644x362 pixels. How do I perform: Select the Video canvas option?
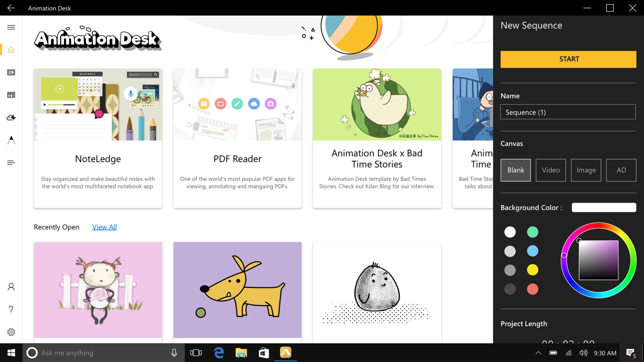tap(551, 170)
